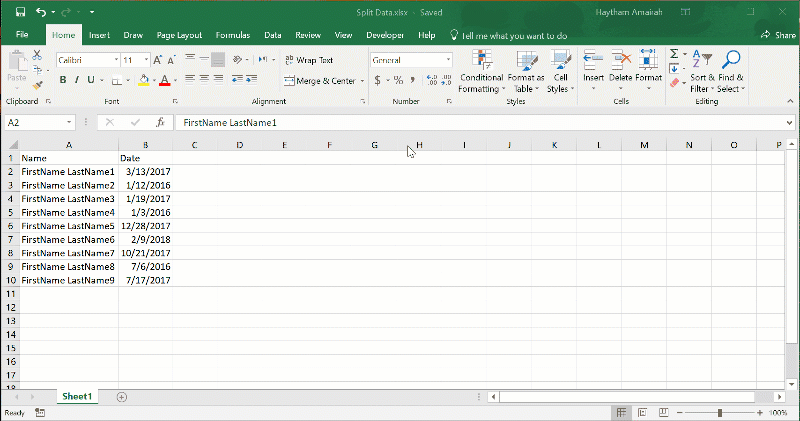The image size is (800, 421).
Task: Open the Page Layout tab
Action: [x=178, y=35]
